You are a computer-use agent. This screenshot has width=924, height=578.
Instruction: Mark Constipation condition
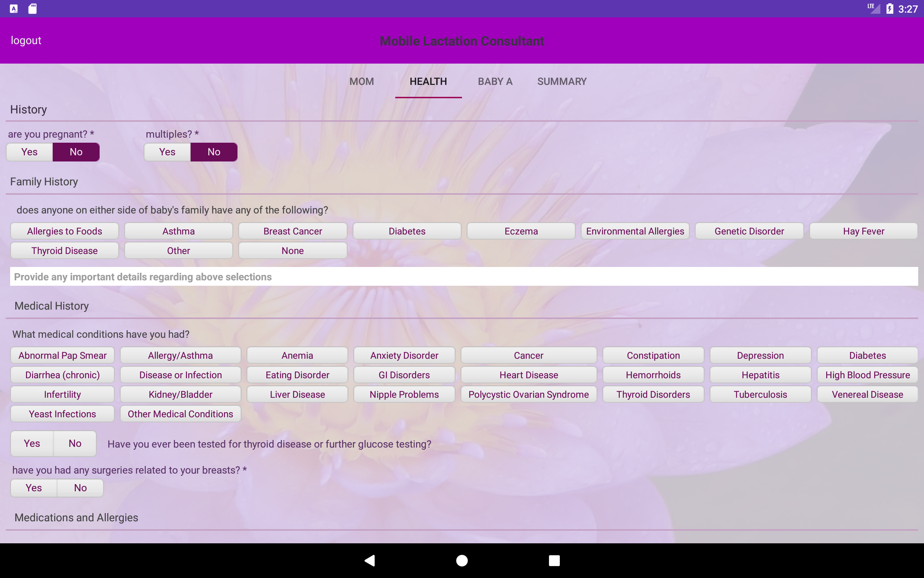[x=653, y=355]
